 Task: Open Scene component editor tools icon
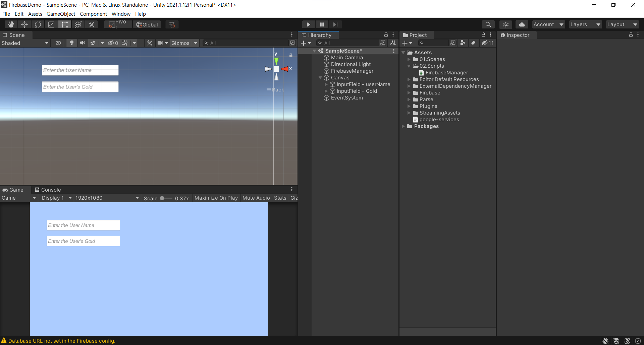(x=150, y=43)
